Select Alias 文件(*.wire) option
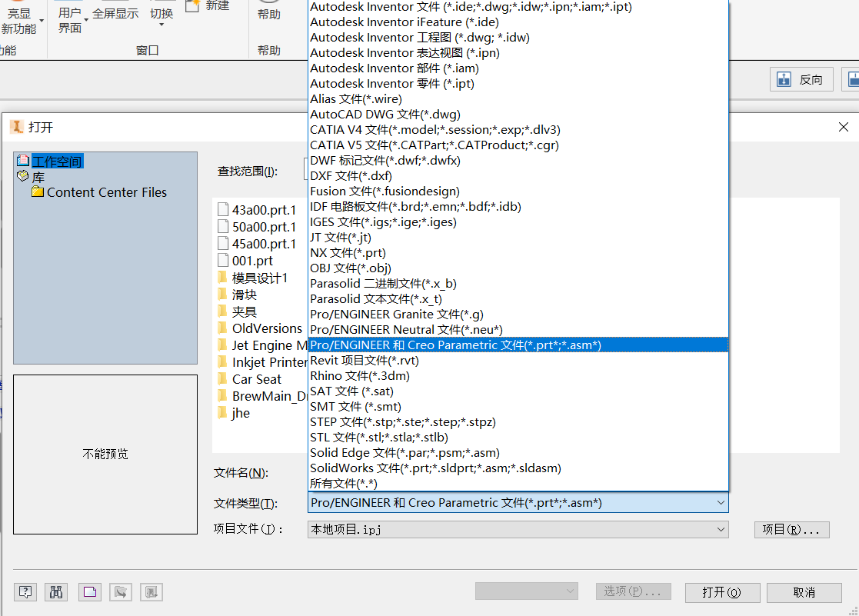This screenshot has height=616, width=859. pyautogui.click(x=518, y=98)
